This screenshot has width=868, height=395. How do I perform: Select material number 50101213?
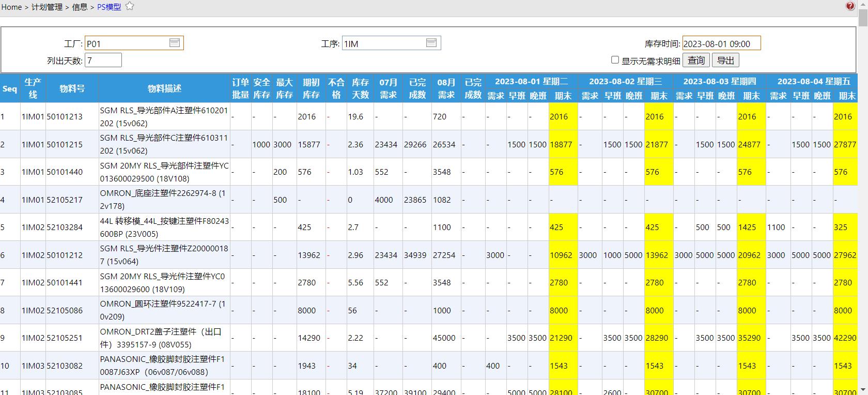(65, 116)
